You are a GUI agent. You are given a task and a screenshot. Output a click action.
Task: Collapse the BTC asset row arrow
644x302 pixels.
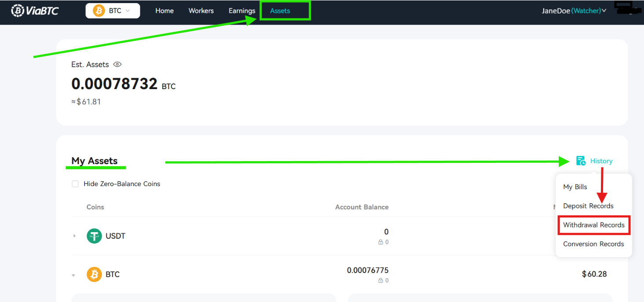coord(73,275)
